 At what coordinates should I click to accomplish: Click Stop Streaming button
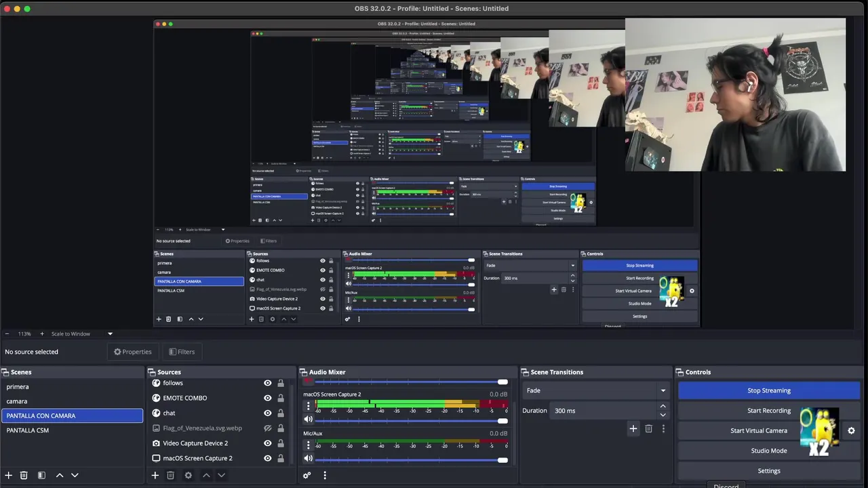tap(769, 390)
